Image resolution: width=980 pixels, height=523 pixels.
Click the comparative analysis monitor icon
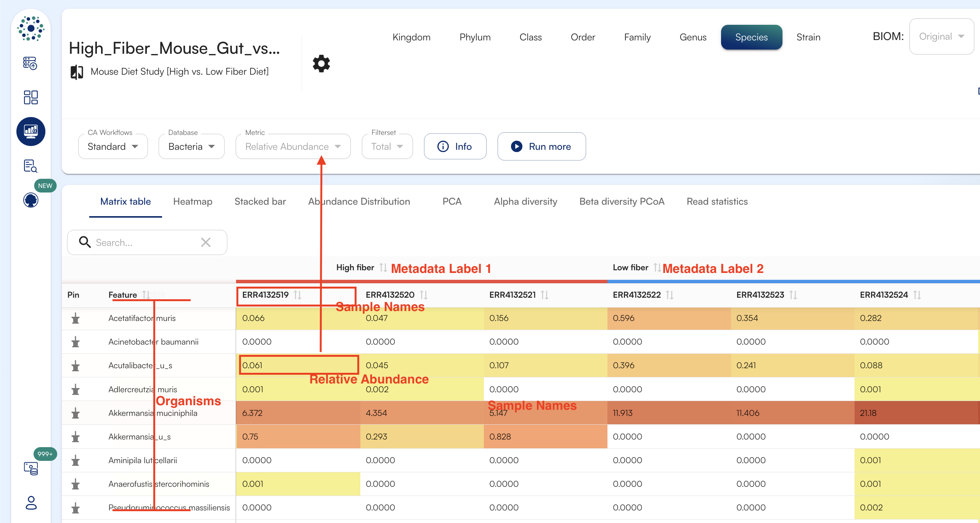click(x=31, y=132)
